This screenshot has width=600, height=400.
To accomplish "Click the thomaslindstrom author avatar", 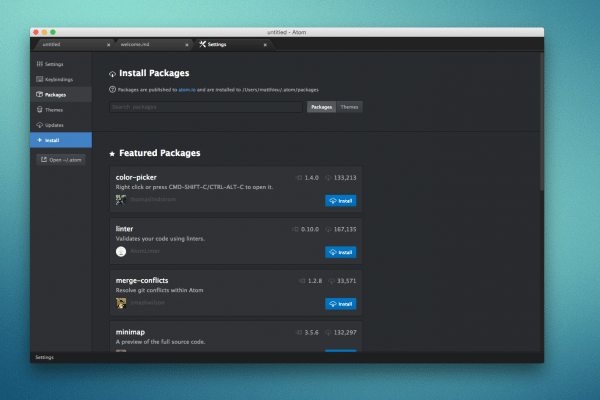I will [121, 200].
